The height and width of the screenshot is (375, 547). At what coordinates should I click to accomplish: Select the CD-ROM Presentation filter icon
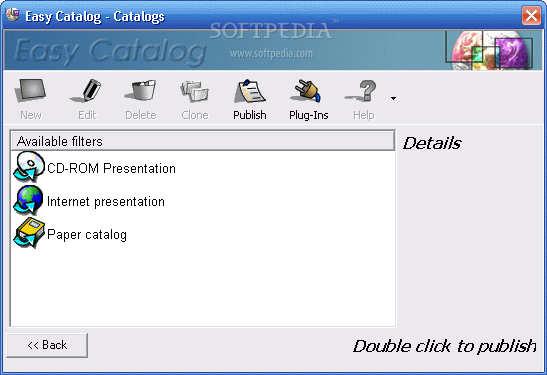click(x=29, y=167)
